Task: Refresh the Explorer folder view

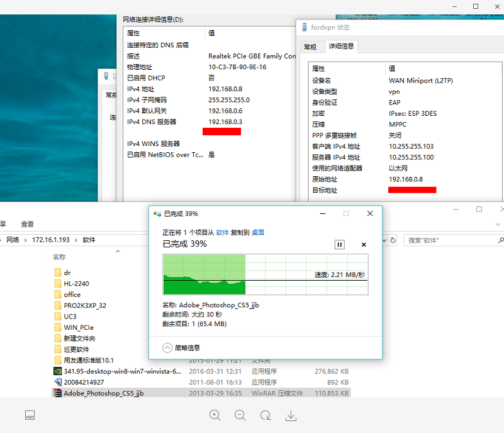Action: coord(393,240)
